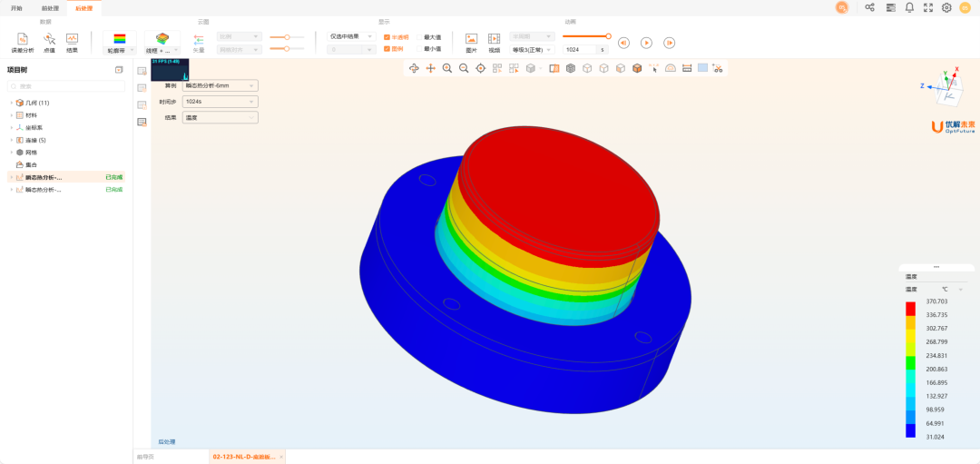Image resolution: width=980 pixels, height=464 pixels.
Task: Open the 结果 results chart tool
Action: click(72, 43)
